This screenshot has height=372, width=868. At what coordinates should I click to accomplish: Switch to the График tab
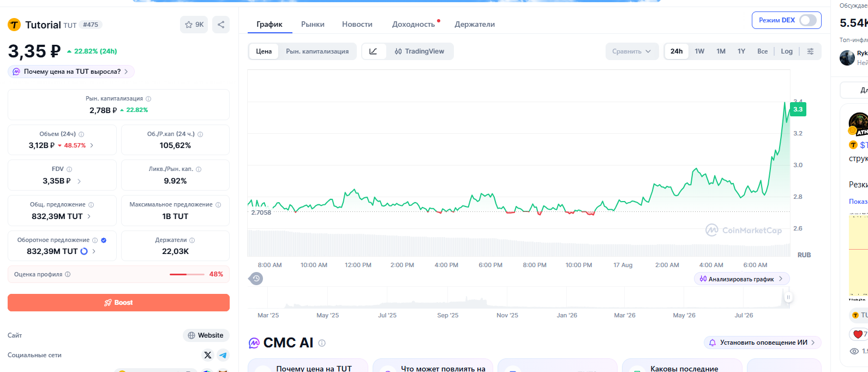[270, 24]
